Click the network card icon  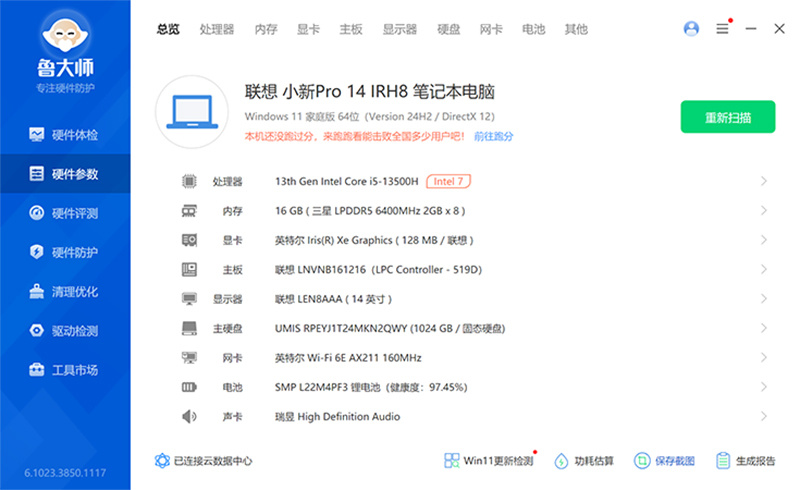pos(189,358)
